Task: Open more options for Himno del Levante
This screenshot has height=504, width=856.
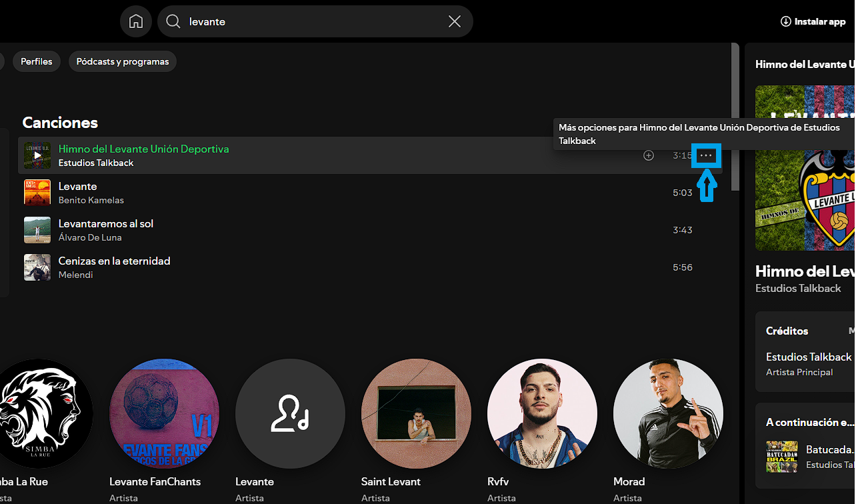Action: pyautogui.click(x=705, y=155)
